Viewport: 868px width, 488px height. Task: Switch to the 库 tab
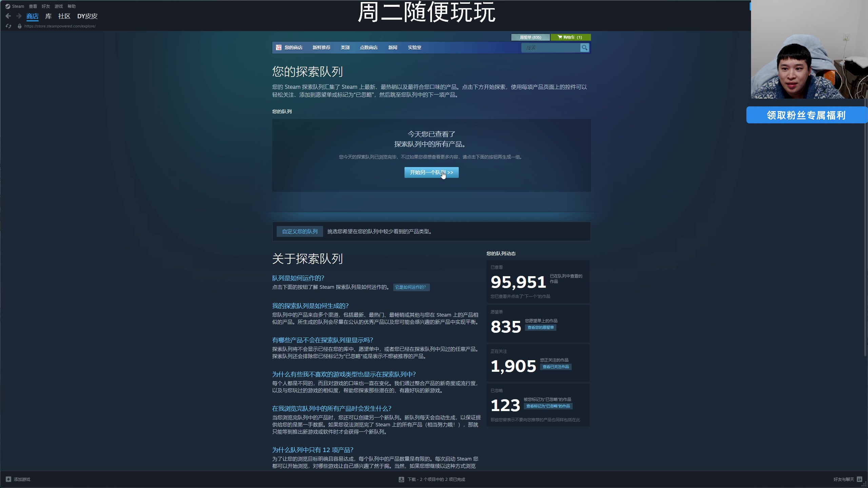click(48, 16)
